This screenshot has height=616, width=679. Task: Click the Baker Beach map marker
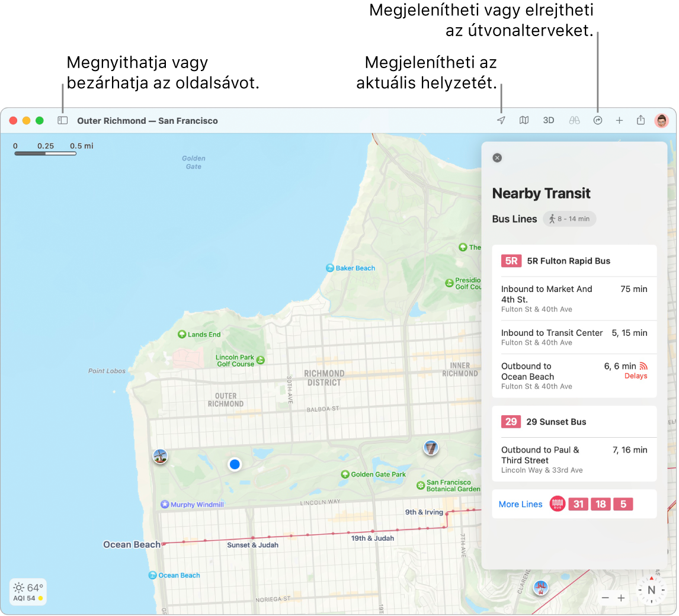(330, 268)
